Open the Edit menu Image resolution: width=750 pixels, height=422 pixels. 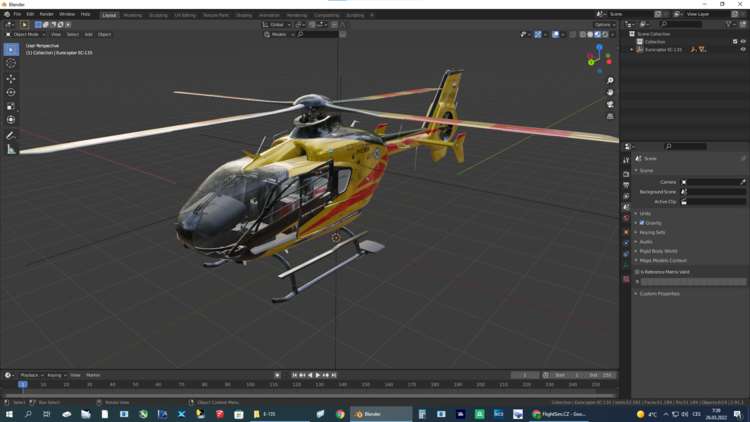coord(30,14)
